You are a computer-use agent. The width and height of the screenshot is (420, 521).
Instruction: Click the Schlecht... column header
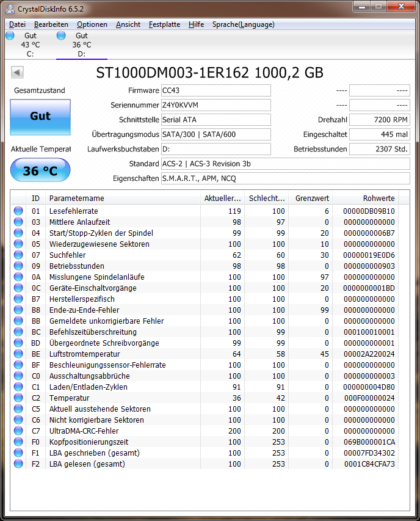(x=267, y=199)
